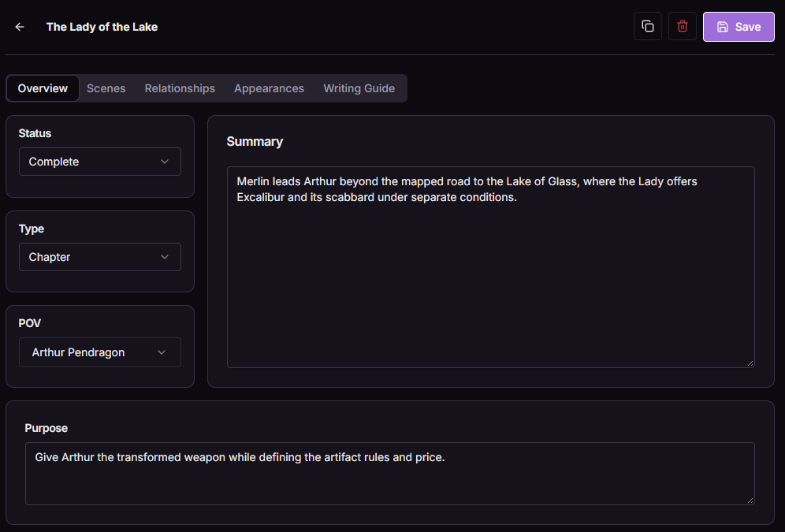
Task: Switch to the Overview tab
Action: pyautogui.click(x=43, y=88)
